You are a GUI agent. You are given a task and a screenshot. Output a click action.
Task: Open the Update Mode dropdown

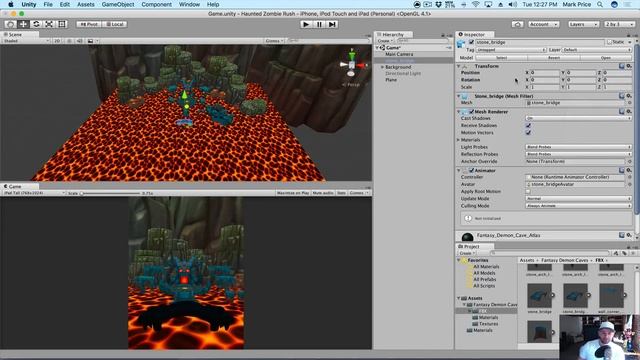[578, 199]
